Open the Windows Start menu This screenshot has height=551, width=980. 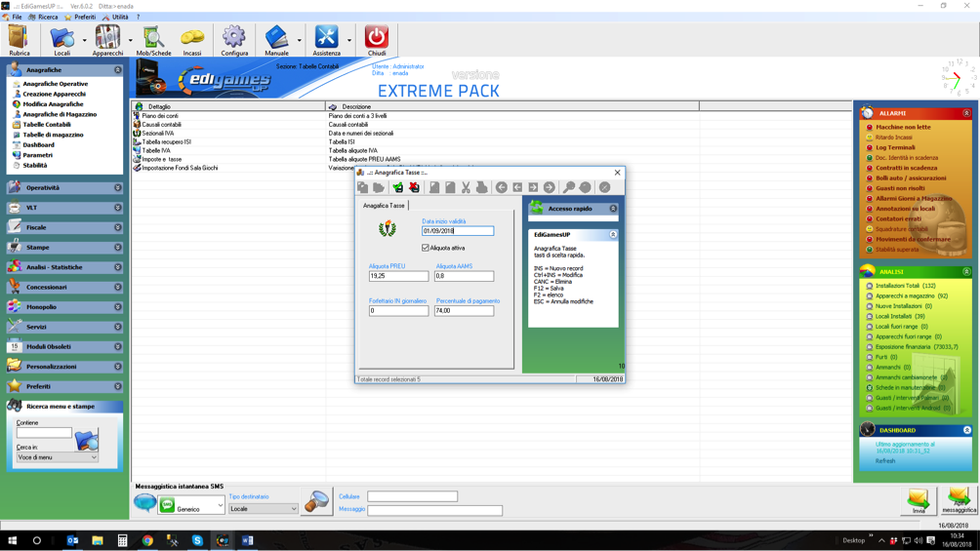pyautogui.click(x=12, y=540)
